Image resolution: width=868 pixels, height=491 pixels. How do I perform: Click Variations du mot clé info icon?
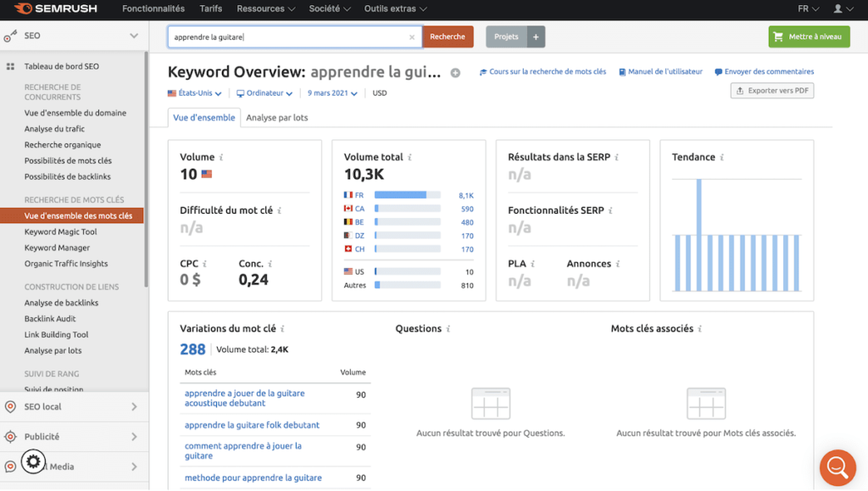point(282,329)
